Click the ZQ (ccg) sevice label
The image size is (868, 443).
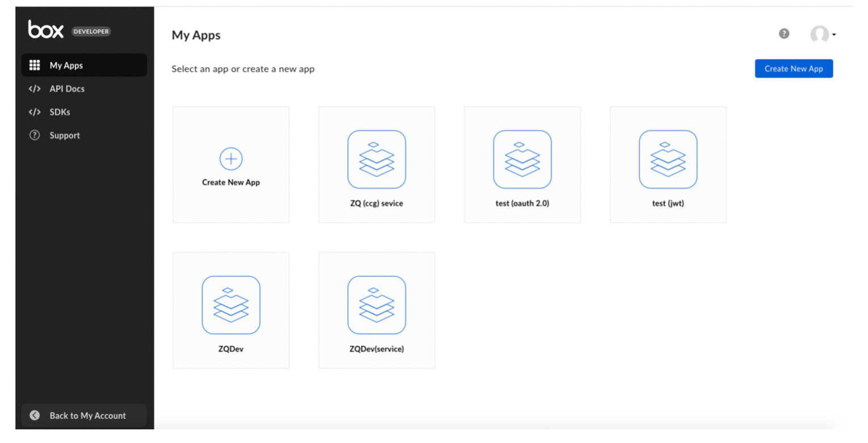pos(377,203)
